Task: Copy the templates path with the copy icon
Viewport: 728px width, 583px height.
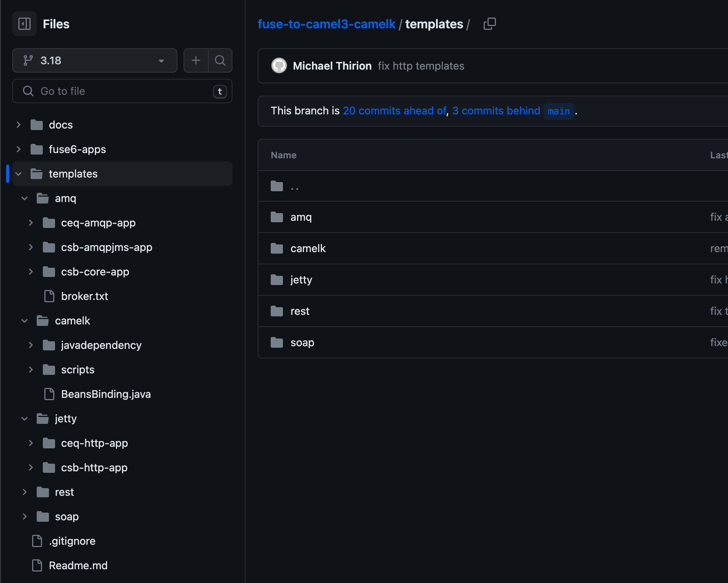Action: (489, 24)
